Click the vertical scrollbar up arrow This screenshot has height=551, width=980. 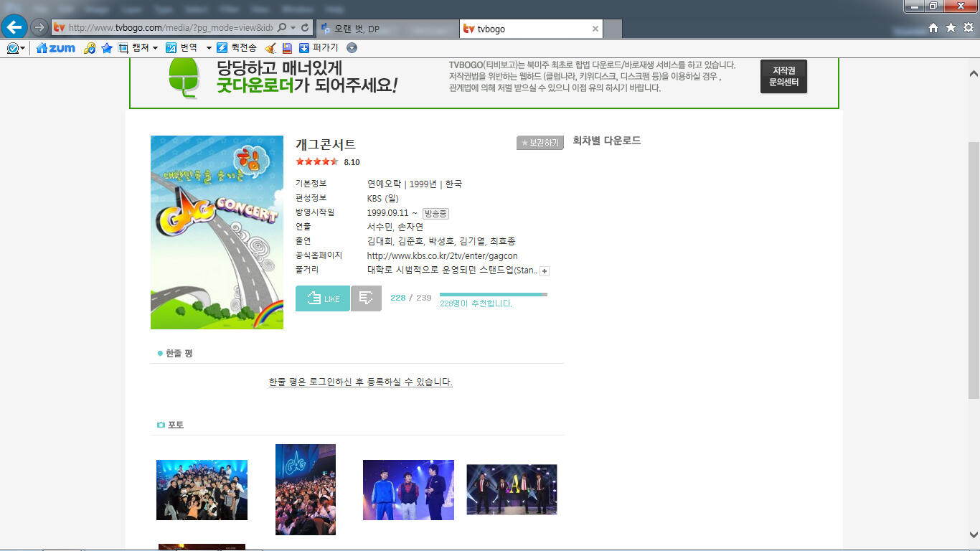click(974, 73)
